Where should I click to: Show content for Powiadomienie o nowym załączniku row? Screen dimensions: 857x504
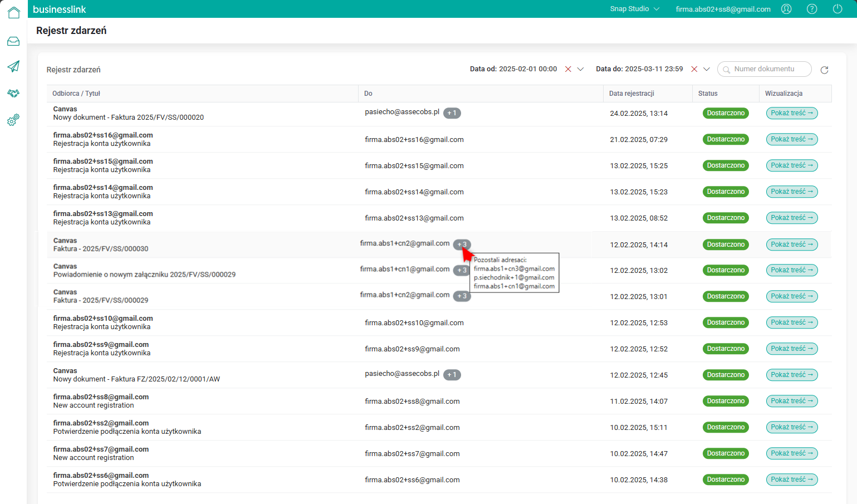click(x=792, y=270)
